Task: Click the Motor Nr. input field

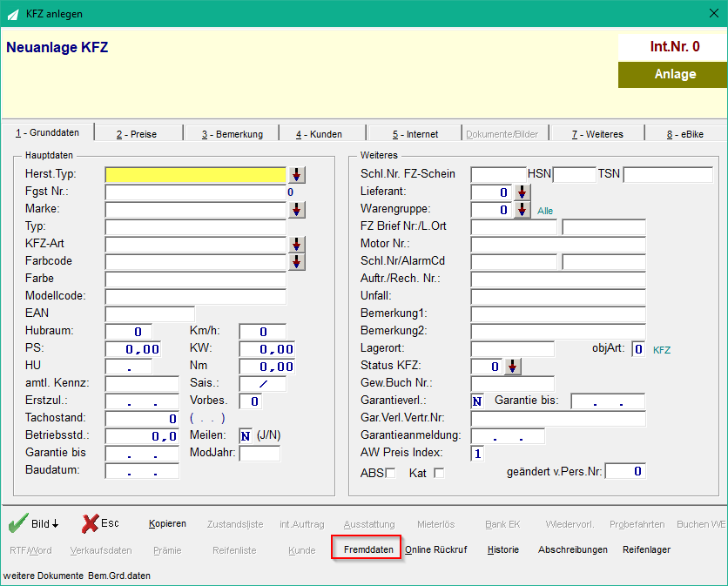Action: tap(558, 245)
